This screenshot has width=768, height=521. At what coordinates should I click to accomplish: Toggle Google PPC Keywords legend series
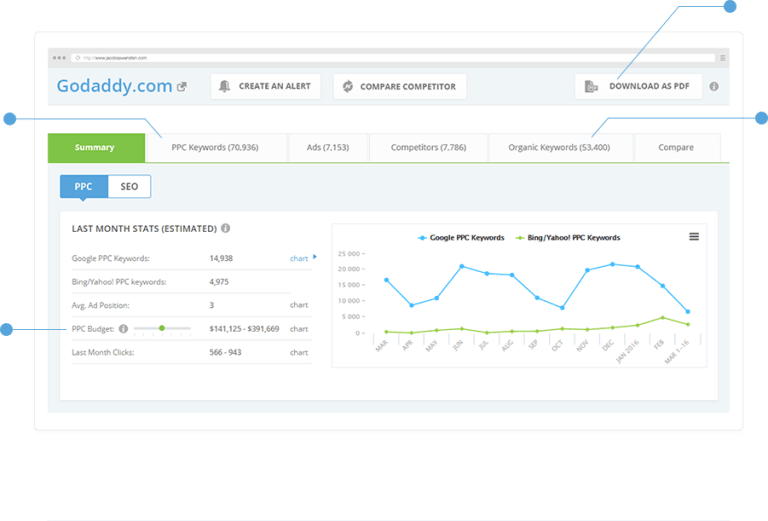(x=461, y=237)
